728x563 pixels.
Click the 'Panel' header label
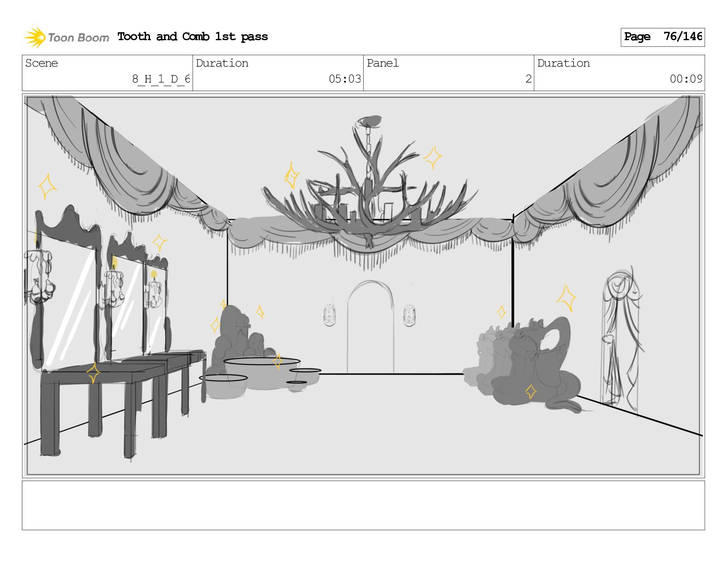pyautogui.click(x=383, y=63)
